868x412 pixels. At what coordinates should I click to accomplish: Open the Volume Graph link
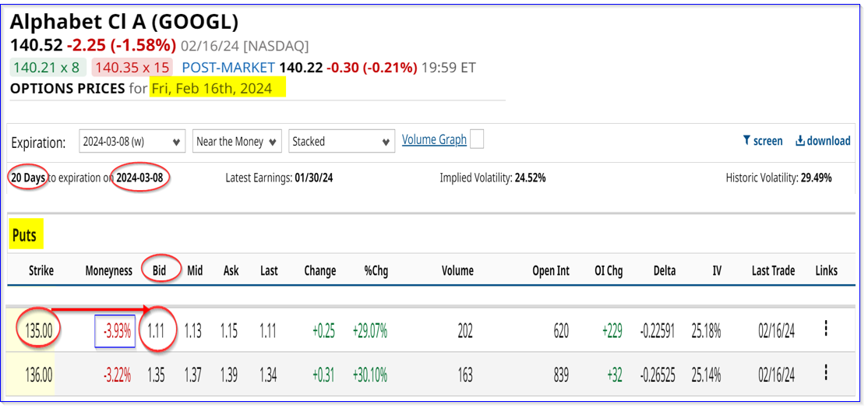[434, 140]
